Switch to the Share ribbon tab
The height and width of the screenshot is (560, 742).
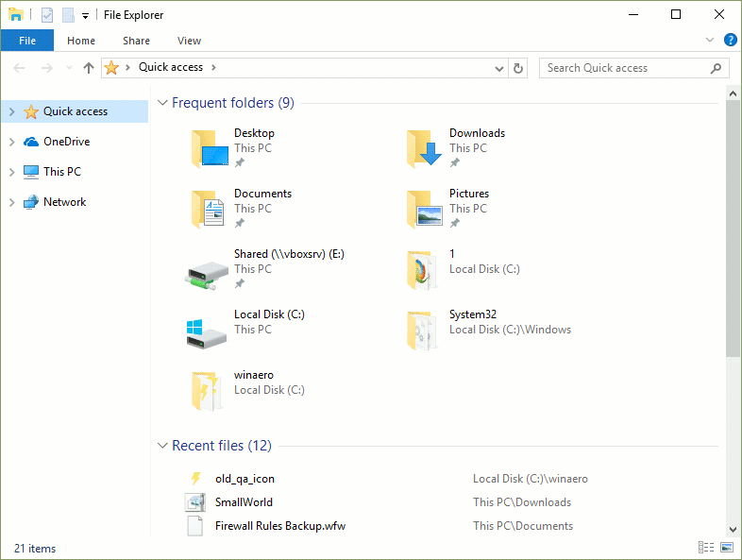(136, 41)
